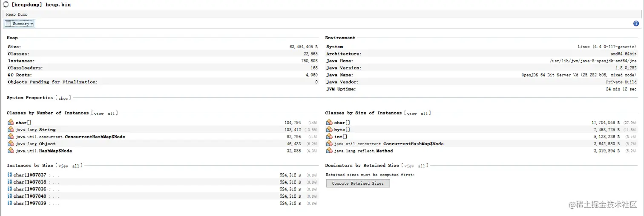Screen dimensions: 644x216
Task: Open java.lang.reflect.Method class link
Action: (x=364, y=151)
